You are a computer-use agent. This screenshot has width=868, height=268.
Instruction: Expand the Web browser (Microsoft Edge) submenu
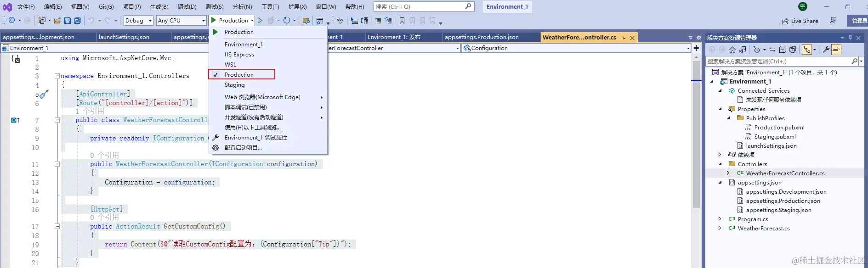tap(267, 97)
